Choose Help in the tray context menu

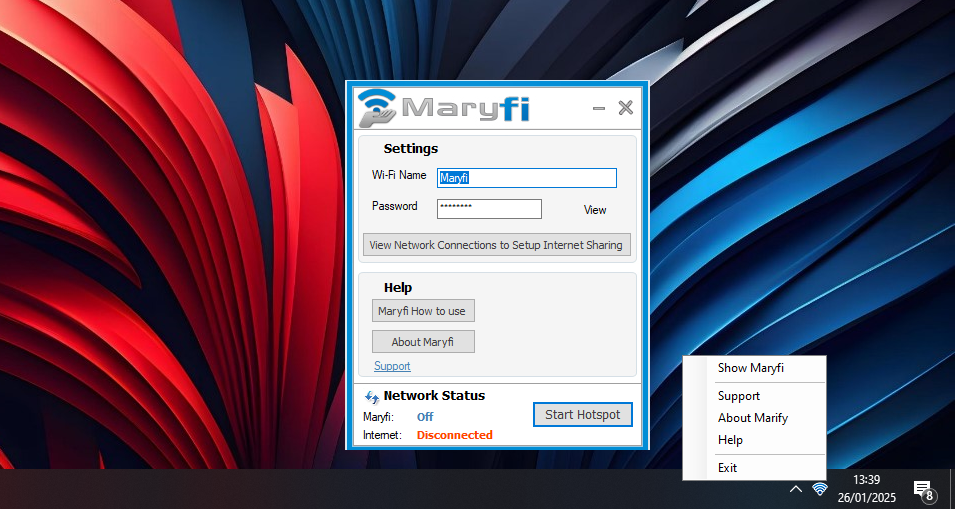[x=730, y=440]
